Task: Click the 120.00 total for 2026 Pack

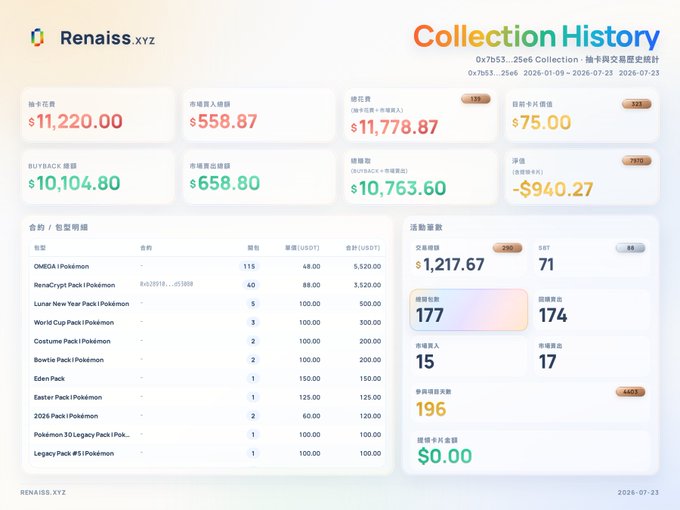Action: coord(370,415)
